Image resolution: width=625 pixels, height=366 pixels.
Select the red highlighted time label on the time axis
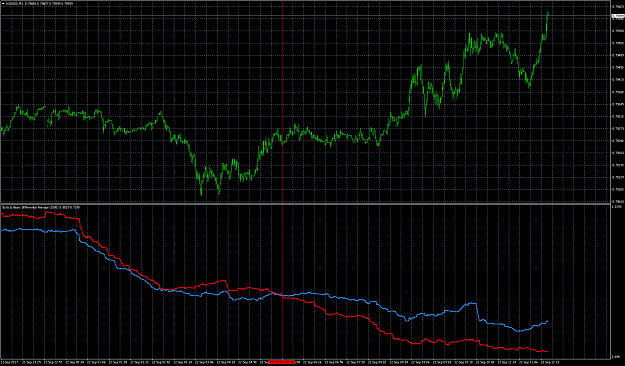coord(282,362)
